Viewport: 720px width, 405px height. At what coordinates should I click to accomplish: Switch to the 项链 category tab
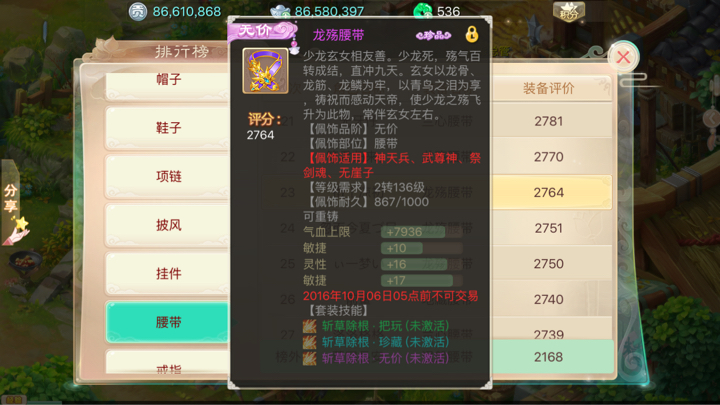pyautogui.click(x=168, y=177)
